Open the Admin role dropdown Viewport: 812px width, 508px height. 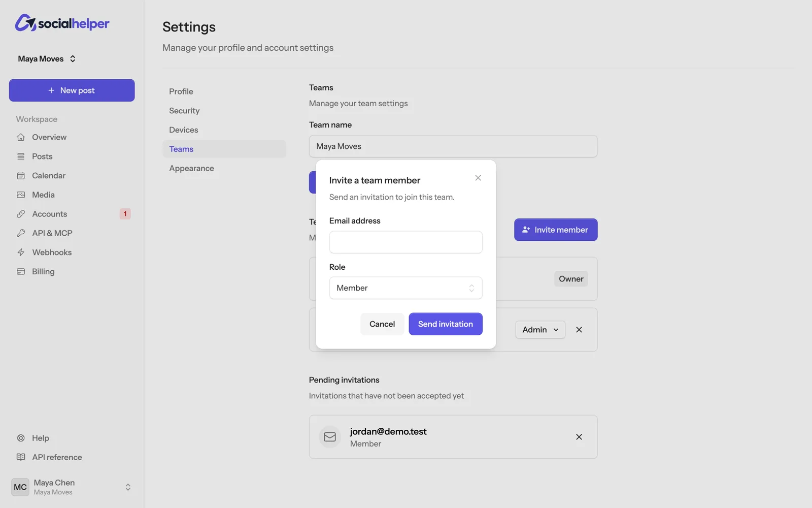pyautogui.click(x=540, y=330)
